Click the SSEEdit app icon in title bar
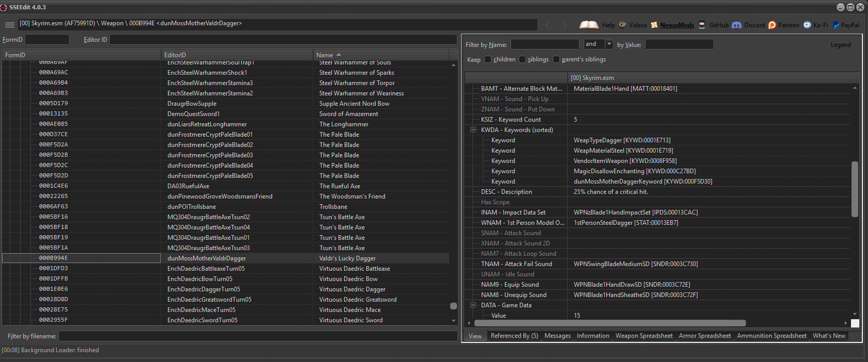Viewport: 868px width, 362px height. (4, 7)
